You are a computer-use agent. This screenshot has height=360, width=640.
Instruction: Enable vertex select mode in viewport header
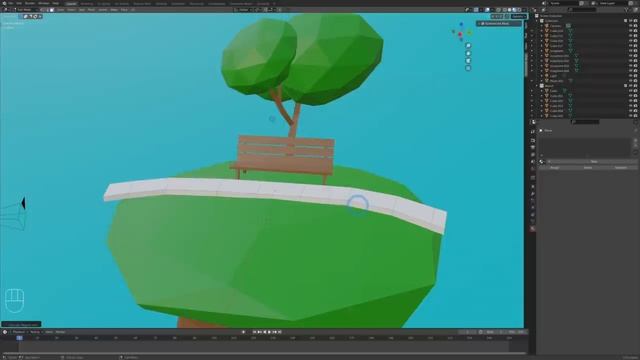click(x=43, y=10)
